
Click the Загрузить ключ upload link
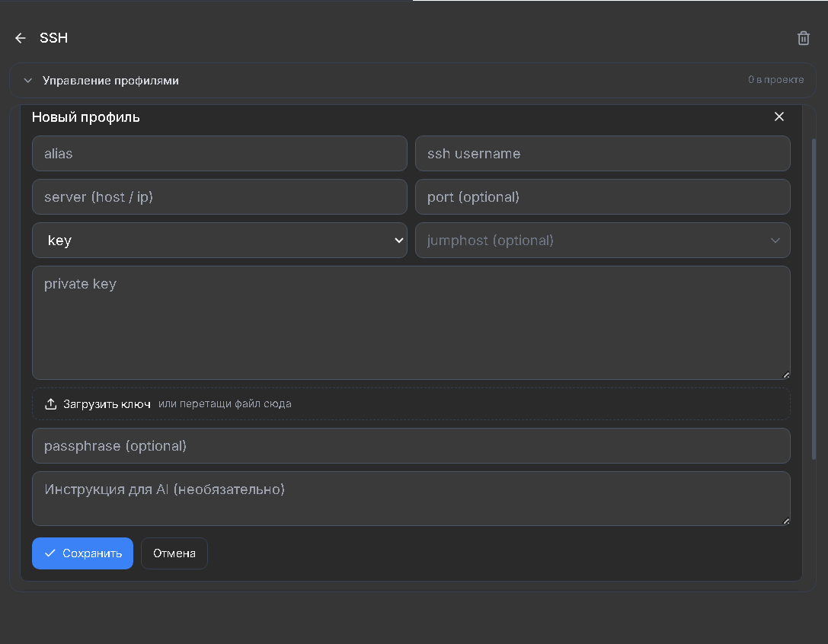coord(107,403)
